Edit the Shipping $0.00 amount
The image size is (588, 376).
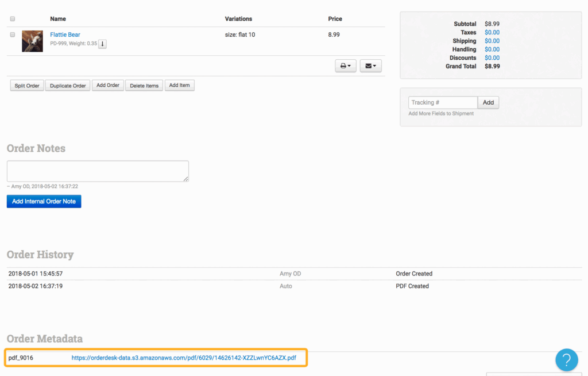point(492,41)
